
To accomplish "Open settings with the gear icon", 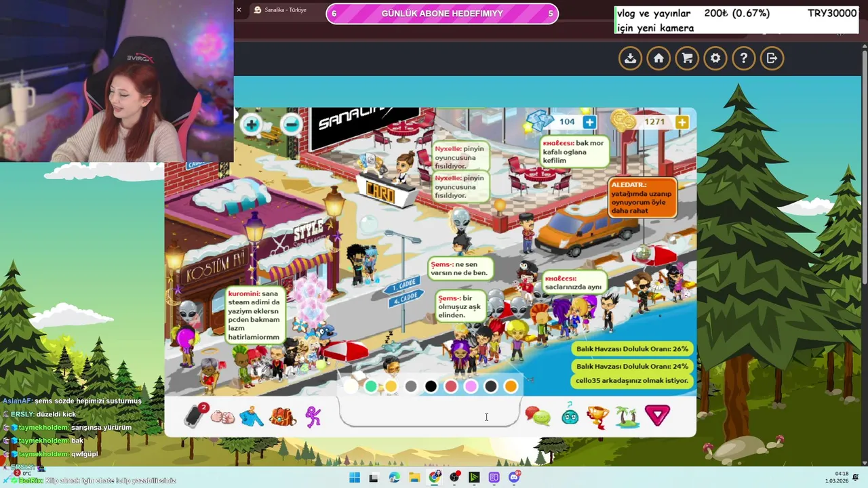I will pyautogui.click(x=715, y=58).
